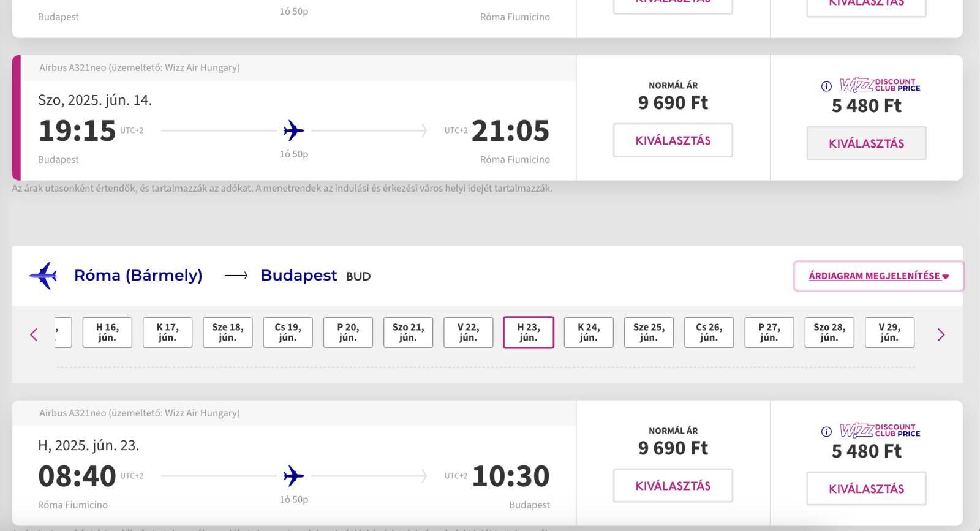Select normal price 9 690 Ft for 19:15 flight

673,140
